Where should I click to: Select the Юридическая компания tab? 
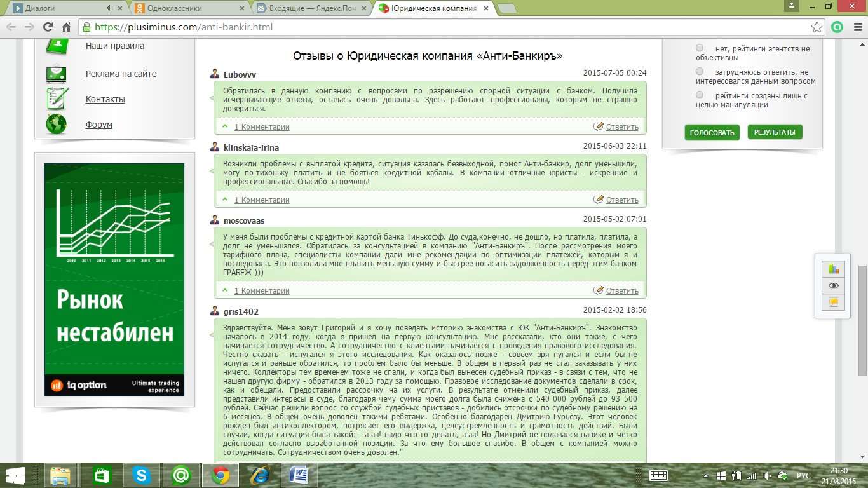pyautogui.click(x=434, y=8)
